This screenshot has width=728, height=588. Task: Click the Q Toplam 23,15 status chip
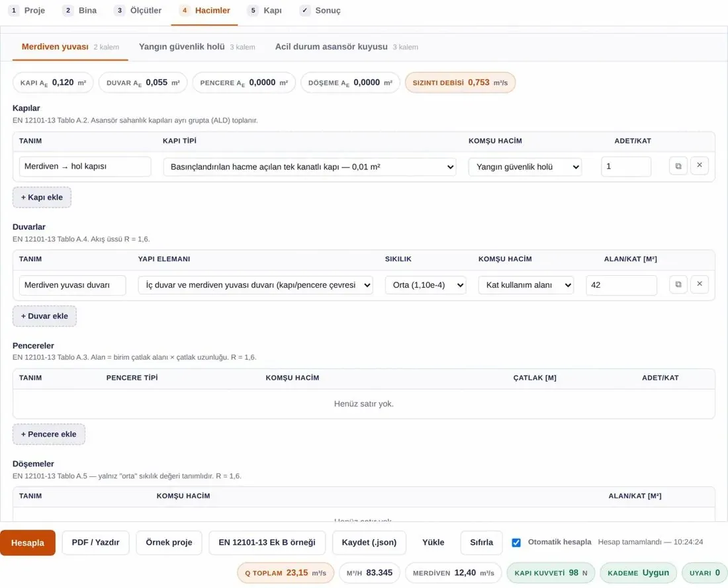[x=285, y=573]
